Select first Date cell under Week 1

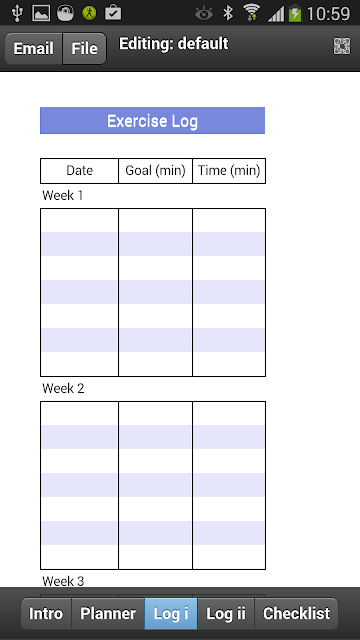coord(79,220)
